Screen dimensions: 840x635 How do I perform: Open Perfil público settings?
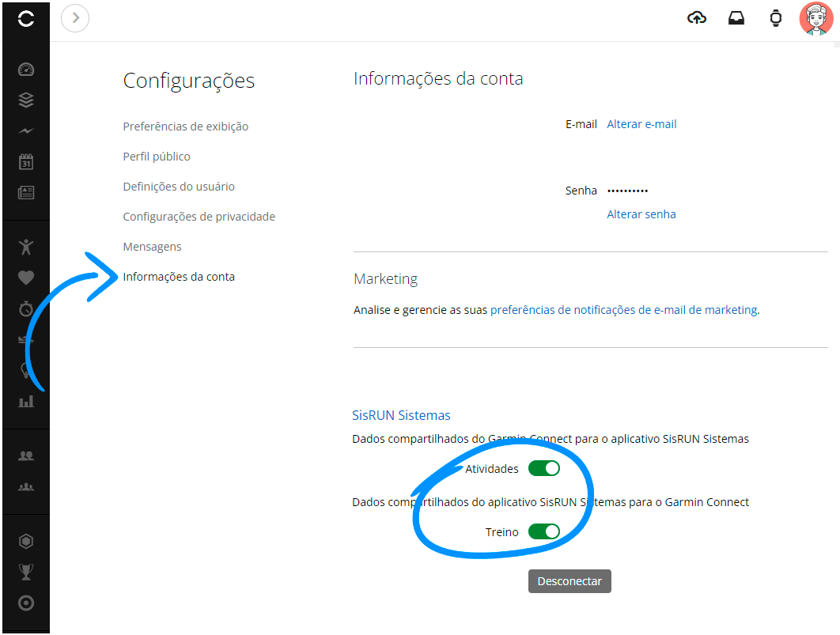tap(157, 157)
